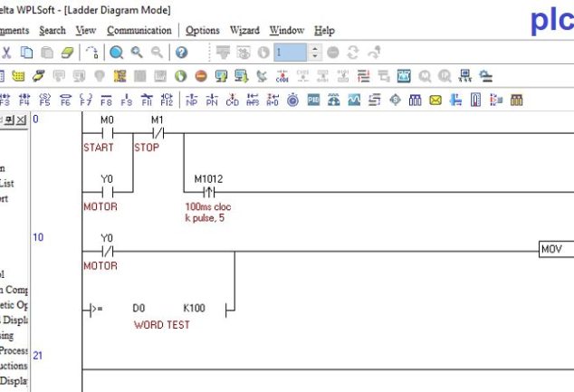Open the View menu
This screenshot has width=574, height=392.
coord(86,31)
